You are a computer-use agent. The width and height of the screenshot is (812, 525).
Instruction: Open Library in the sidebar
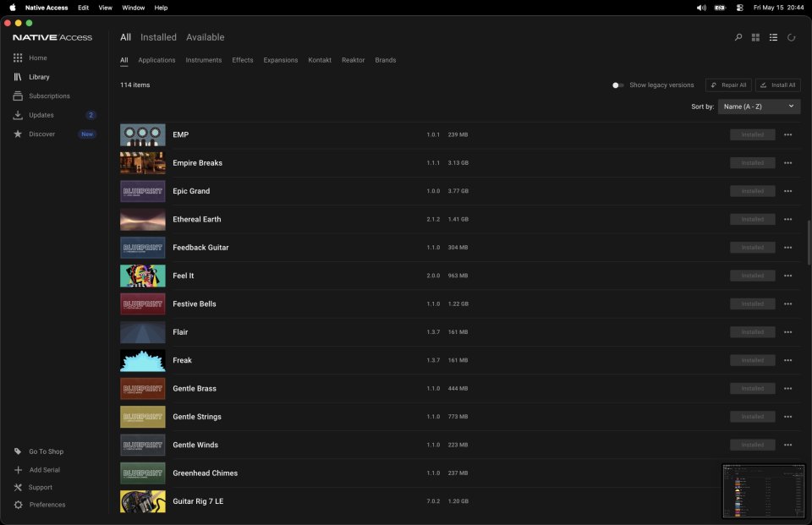coord(39,77)
